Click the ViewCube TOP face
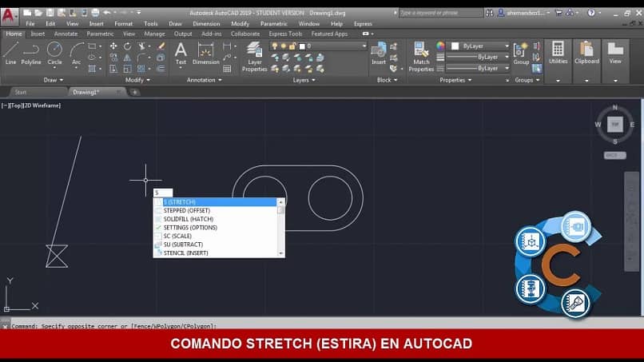 click(x=614, y=123)
